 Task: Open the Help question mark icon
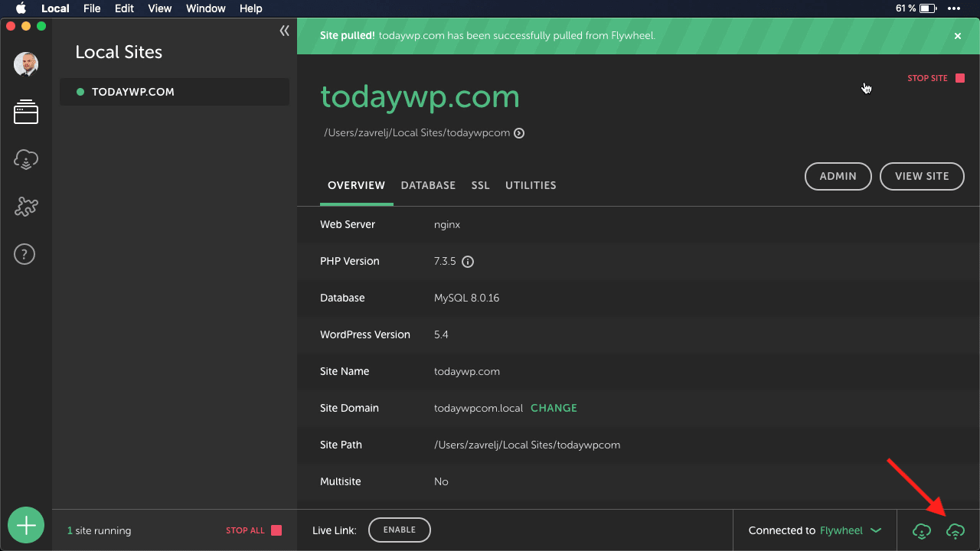pos(25,254)
